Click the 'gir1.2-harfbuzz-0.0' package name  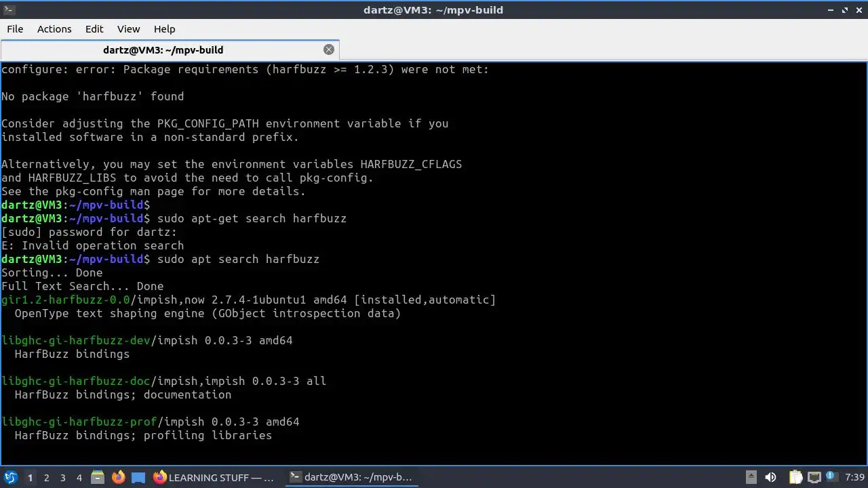(65, 300)
